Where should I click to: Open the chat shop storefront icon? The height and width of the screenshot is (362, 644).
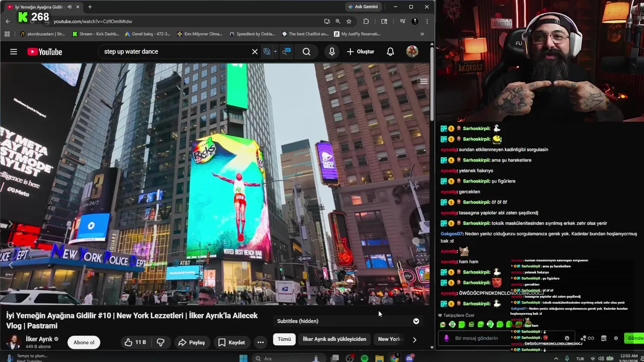click(604, 338)
